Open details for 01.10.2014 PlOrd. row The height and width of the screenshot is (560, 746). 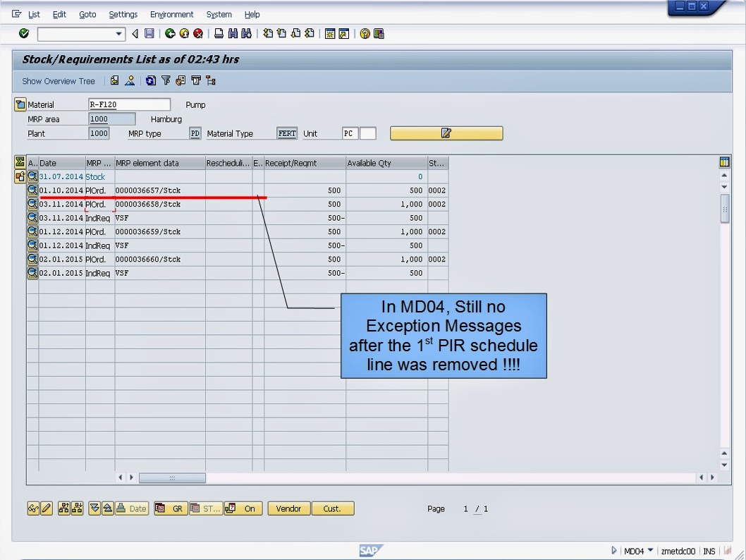[x=32, y=190]
